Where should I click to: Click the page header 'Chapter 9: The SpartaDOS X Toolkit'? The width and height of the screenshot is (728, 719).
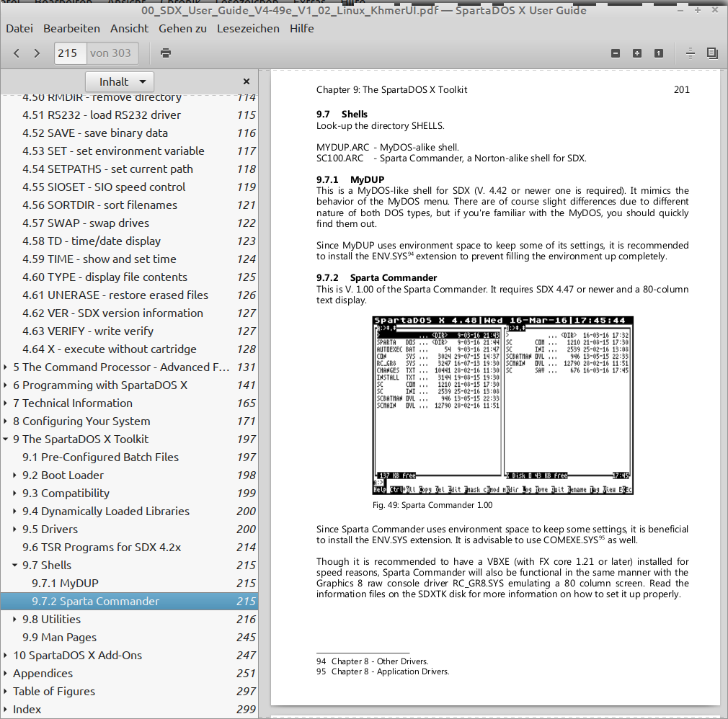click(x=392, y=90)
